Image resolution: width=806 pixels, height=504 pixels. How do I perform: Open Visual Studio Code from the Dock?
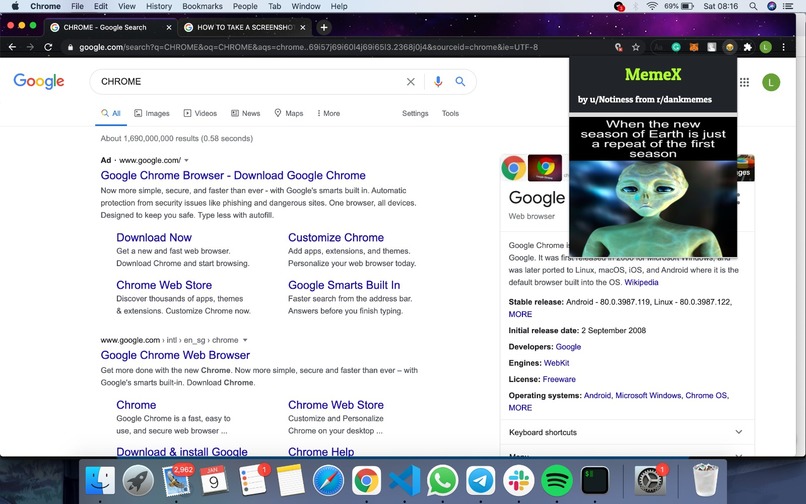(x=405, y=481)
